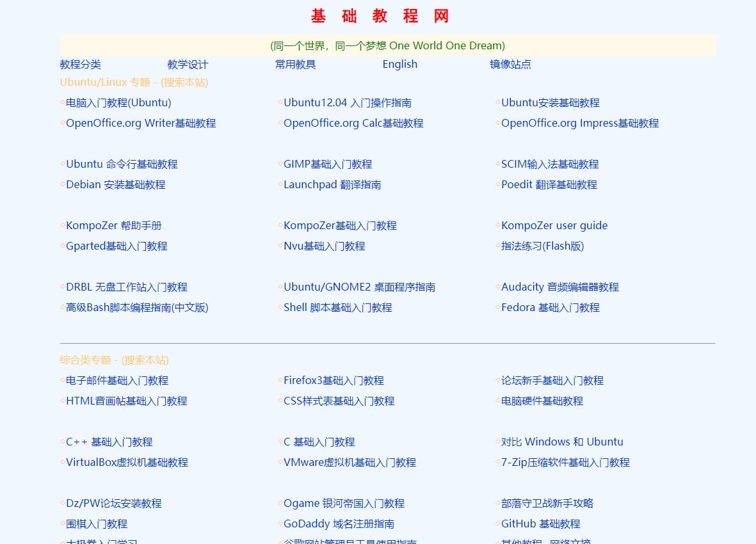Screen dimensions: 756x544
Task: Open Shell 脚本基础入门教程
Action: click(338, 307)
